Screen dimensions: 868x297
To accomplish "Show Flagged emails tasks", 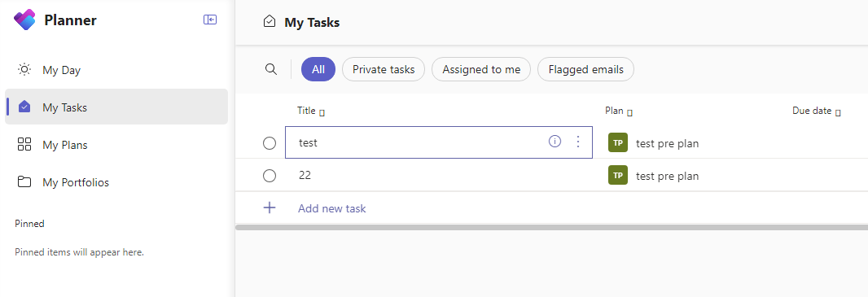I will [x=585, y=69].
